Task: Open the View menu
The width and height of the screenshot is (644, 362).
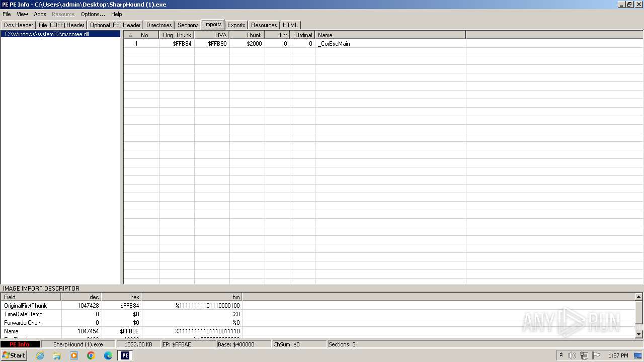Action: [x=22, y=14]
